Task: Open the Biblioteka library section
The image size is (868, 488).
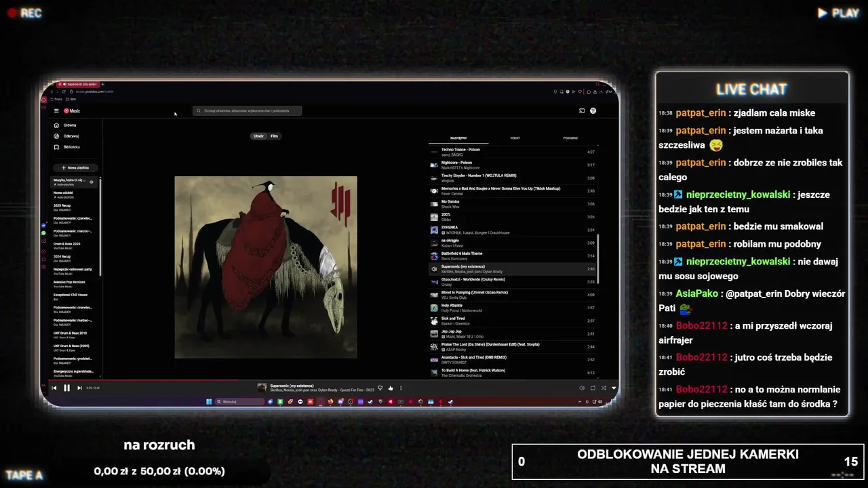Action: tap(71, 147)
